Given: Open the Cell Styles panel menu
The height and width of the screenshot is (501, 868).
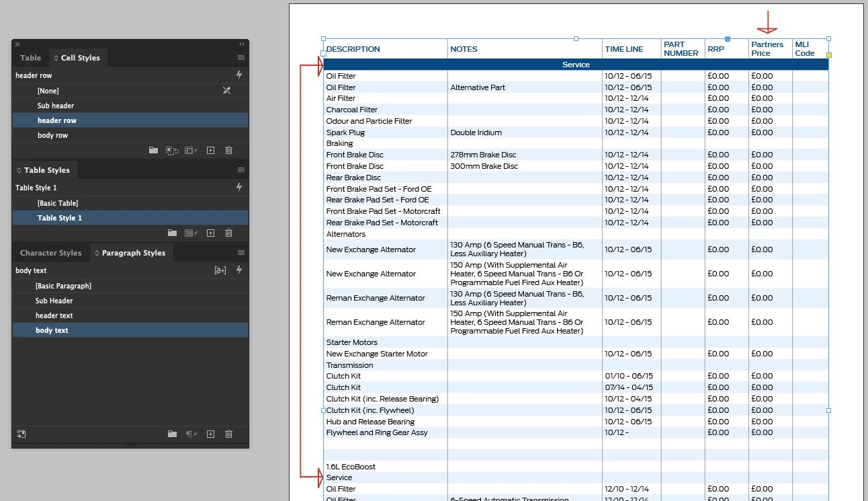Looking at the screenshot, I should (241, 58).
